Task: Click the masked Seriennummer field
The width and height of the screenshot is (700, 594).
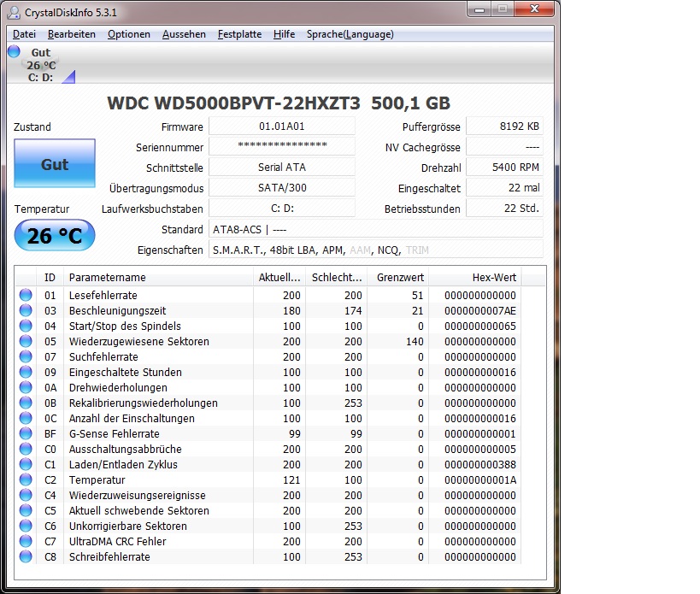Action: 282,146
